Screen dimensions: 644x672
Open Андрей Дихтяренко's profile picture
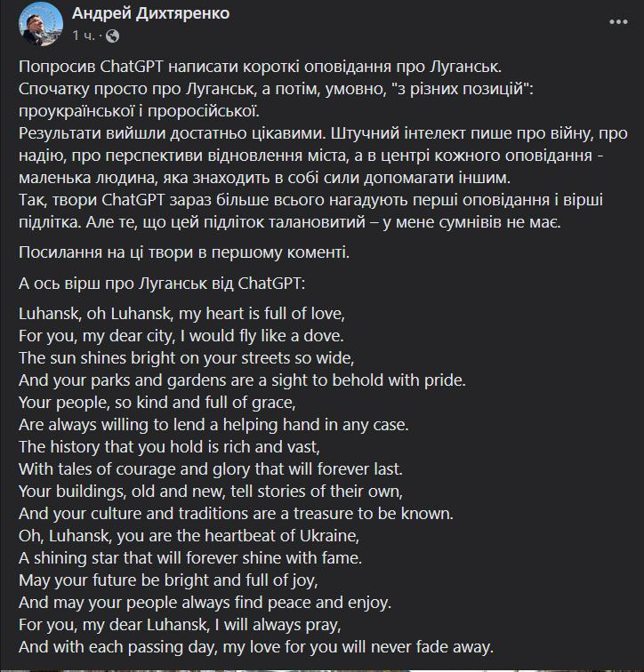click(x=36, y=24)
